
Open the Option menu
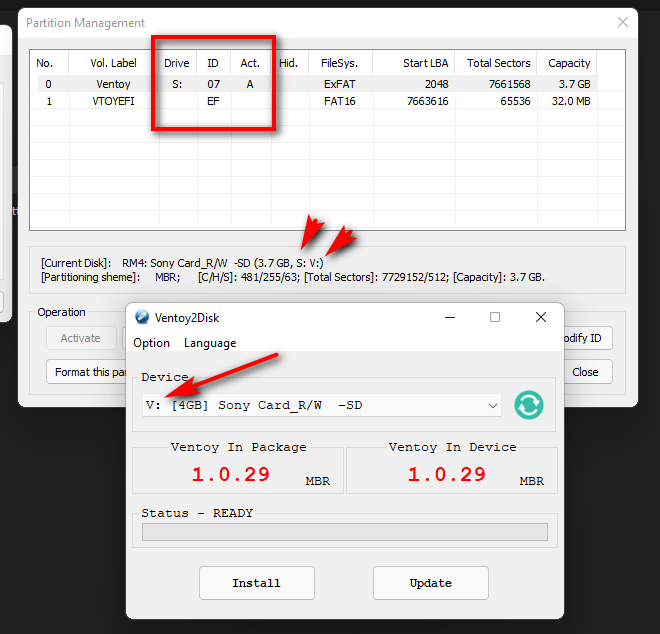click(151, 343)
